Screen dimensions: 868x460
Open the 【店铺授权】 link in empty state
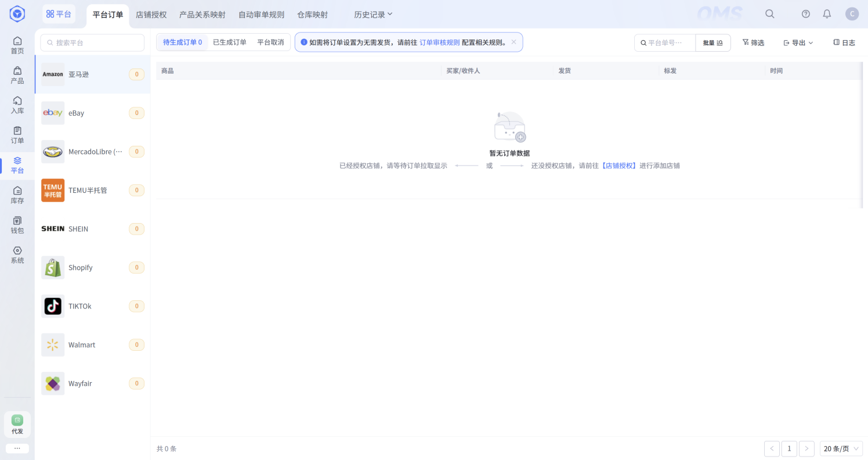[x=619, y=166]
